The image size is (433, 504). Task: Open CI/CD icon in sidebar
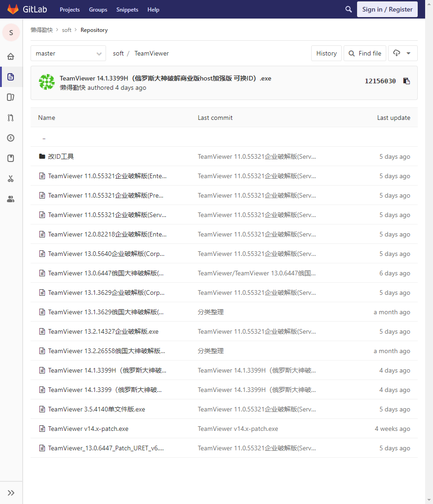pyautogui.click(x=11, y=138)
